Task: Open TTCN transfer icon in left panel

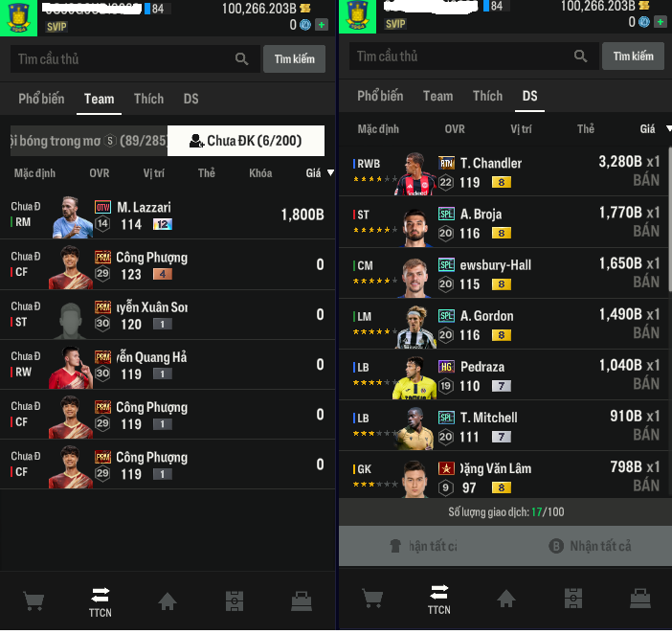Action: tap(100, 601)
